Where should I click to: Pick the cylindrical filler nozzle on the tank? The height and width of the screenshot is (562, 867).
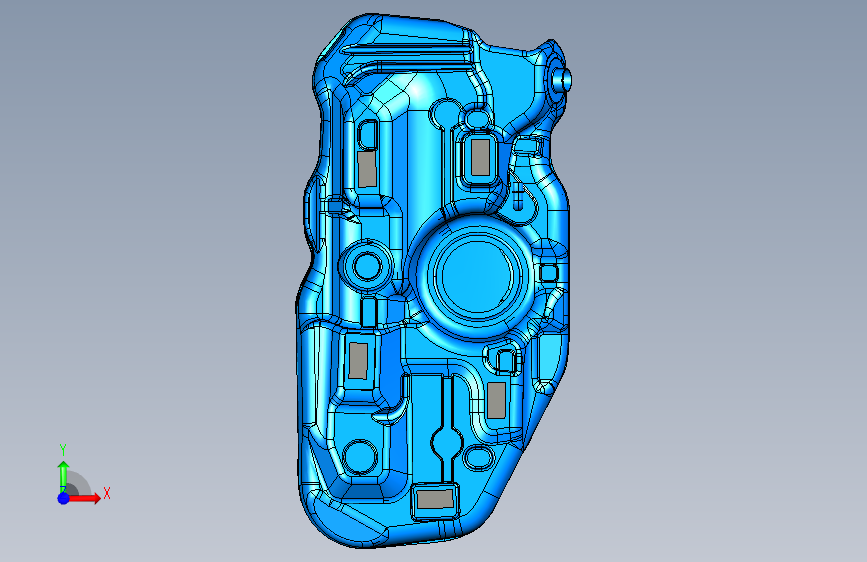[x=562, y=81]
